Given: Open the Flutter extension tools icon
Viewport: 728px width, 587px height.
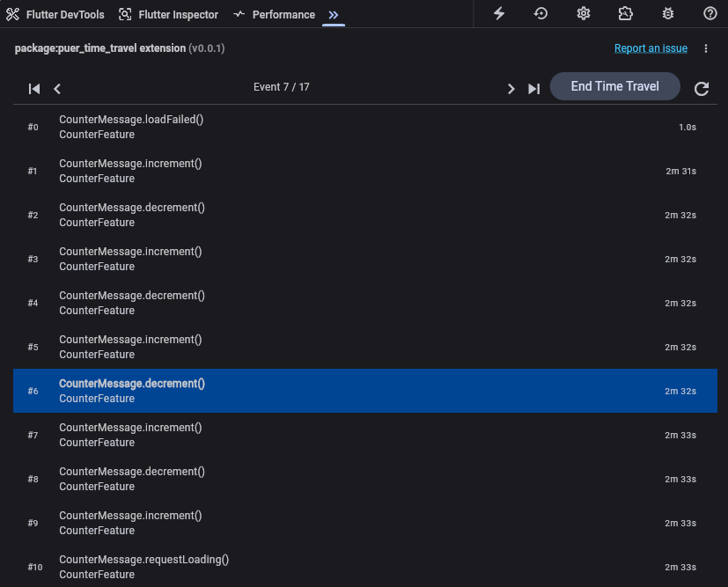Looking at the screenshot, I should [625, 13].
